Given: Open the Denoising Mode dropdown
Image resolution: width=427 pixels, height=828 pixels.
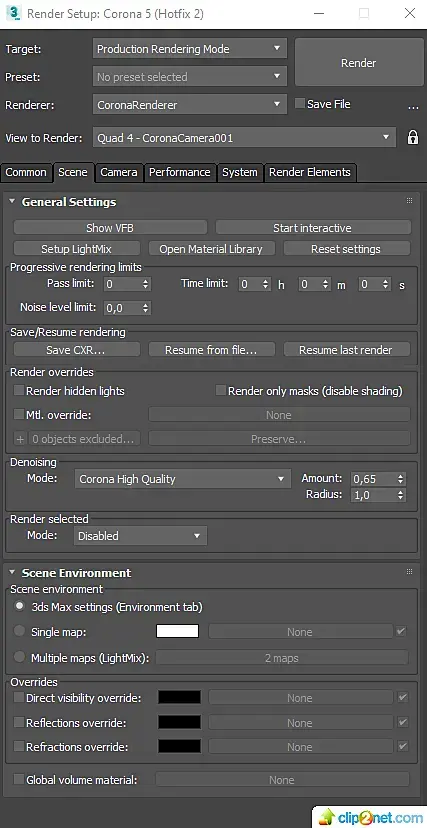Looking at the screenshot, I should pyautogui.click(x=182, y=479).
